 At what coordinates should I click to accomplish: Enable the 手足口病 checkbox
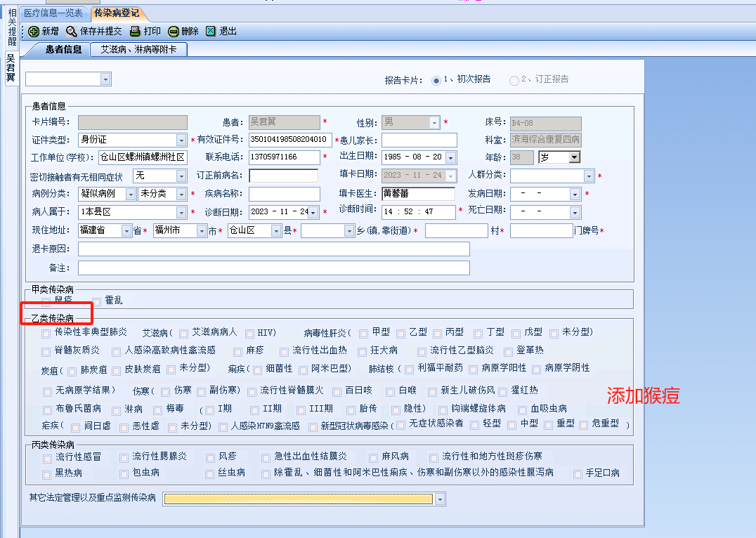point(578,474)
